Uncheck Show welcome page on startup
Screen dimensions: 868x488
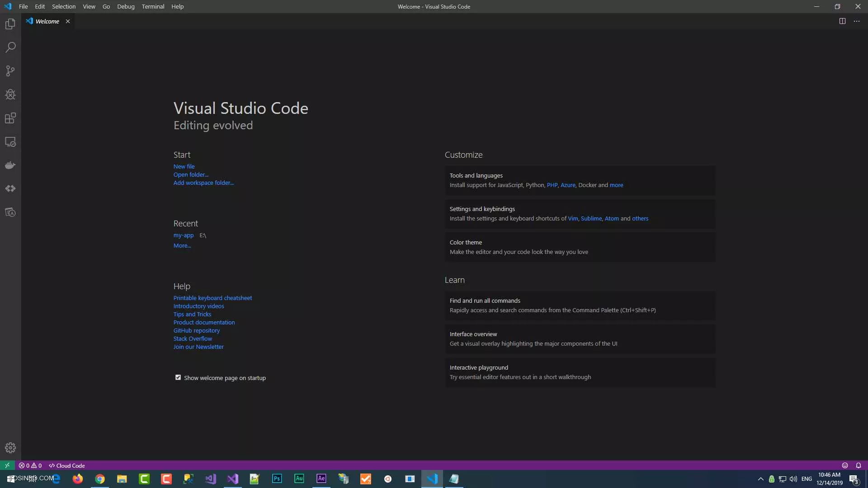(x=178, y=378)
